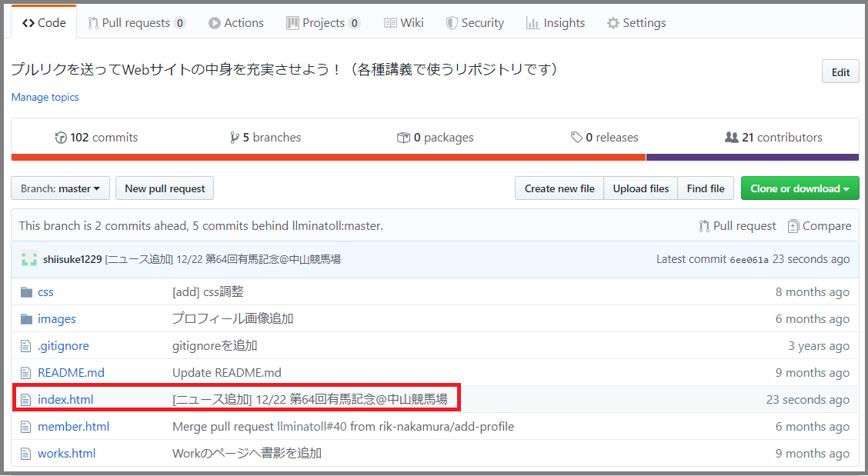Click the repository language color bar
The image size is (868, 476).
click(434, 158)
